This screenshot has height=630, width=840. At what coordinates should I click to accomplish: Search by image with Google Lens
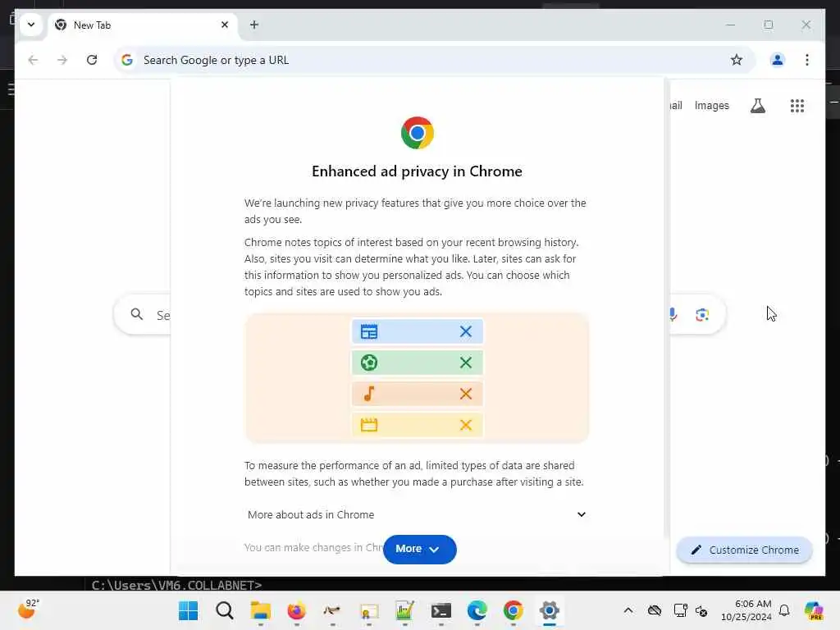pyautogui.click(x=702, y=314)
